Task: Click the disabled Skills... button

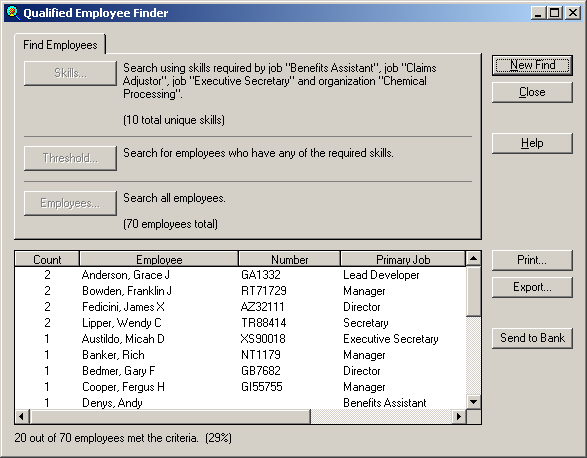Action: (70, 73)
